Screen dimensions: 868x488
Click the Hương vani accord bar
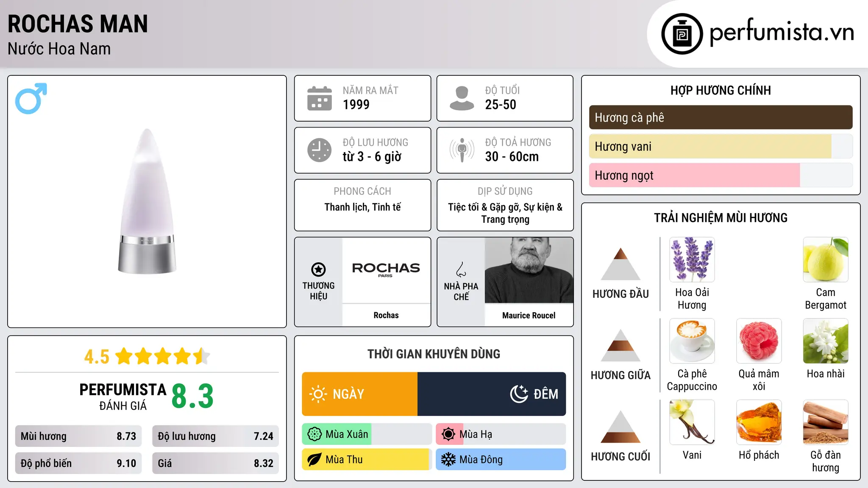click(721, 147)
